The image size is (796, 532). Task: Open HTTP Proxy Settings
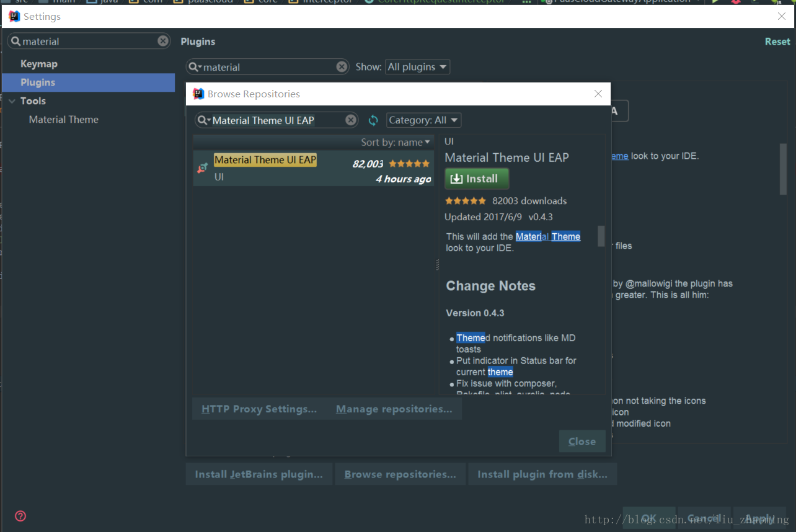pyautogui.click(x=259, y=409)
